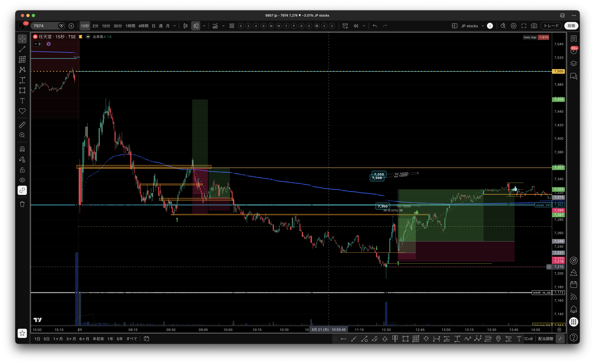Open the calendar panel icon

[574, 284]
